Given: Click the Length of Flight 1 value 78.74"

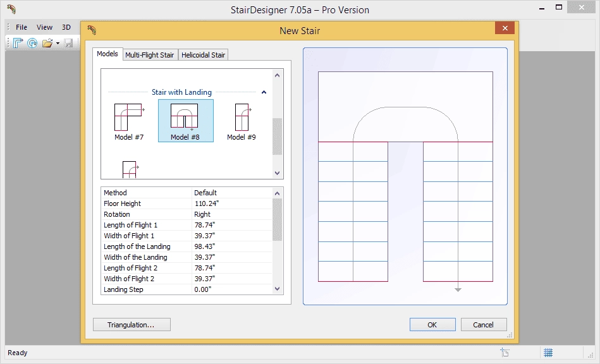Looking at the screenshot, I should pyautogui.click(x=205, y=225).
